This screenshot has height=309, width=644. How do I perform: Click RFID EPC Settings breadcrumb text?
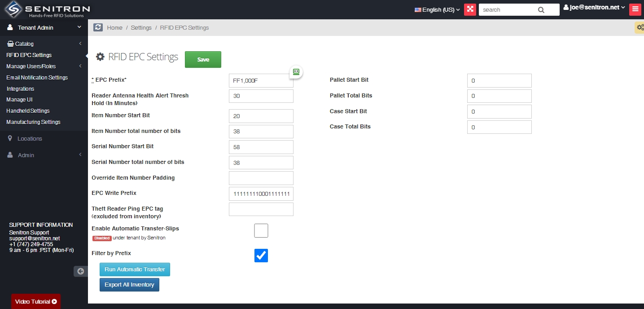[x=184, y=27]
